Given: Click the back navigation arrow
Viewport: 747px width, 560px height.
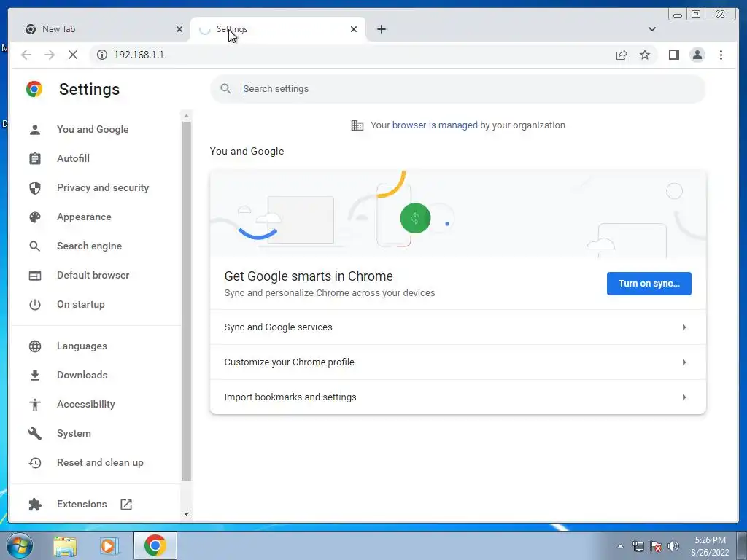Looking at the screenshot, I should click(26, 55).
